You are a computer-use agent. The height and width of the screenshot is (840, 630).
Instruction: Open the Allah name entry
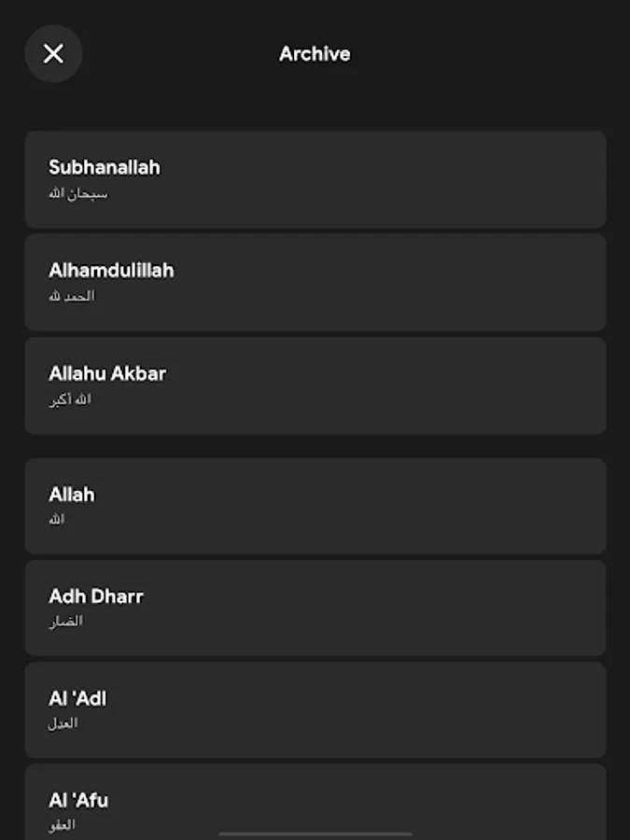click(x=72, y=495)
